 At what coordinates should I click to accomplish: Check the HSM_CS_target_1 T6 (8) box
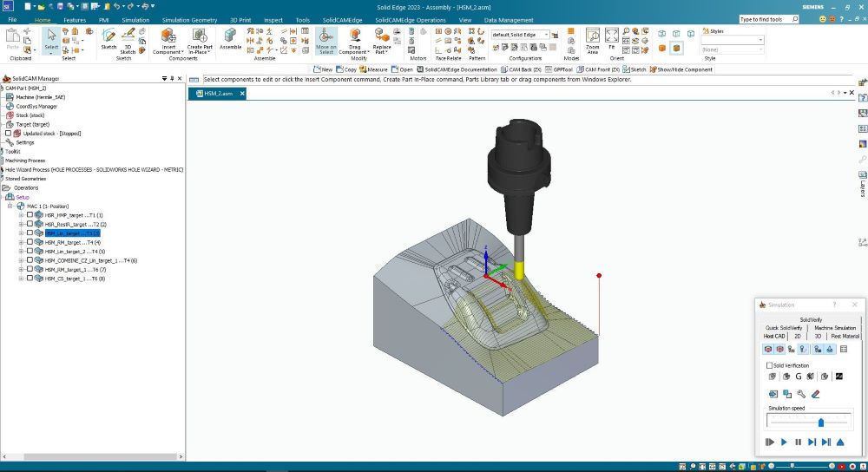[30, 279]
